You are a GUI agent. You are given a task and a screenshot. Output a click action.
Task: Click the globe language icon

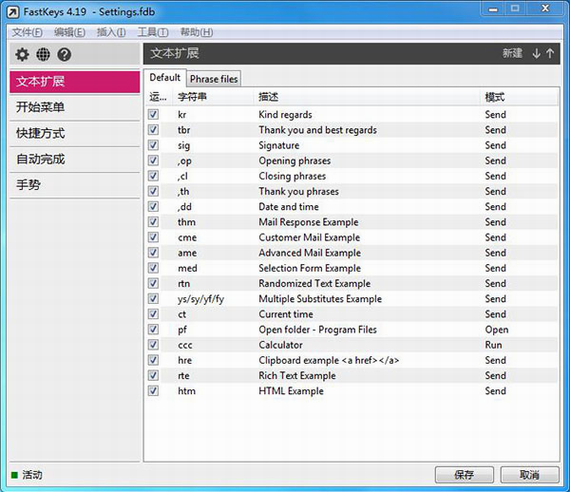[x=43, y=55]
